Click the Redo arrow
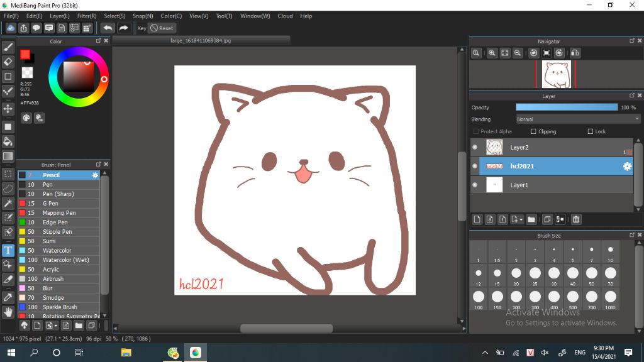Viewport: 644px width, 362px height. pyautogui.click(x=123, y=28)
